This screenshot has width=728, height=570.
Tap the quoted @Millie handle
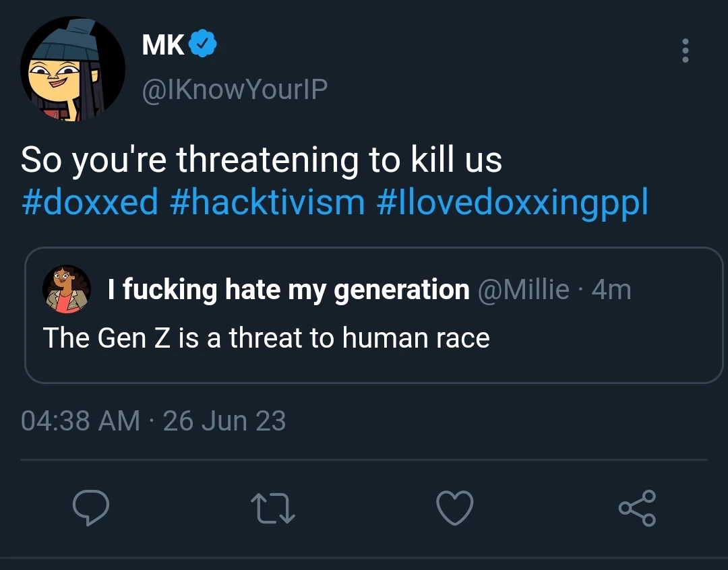(x=523, y=290)
